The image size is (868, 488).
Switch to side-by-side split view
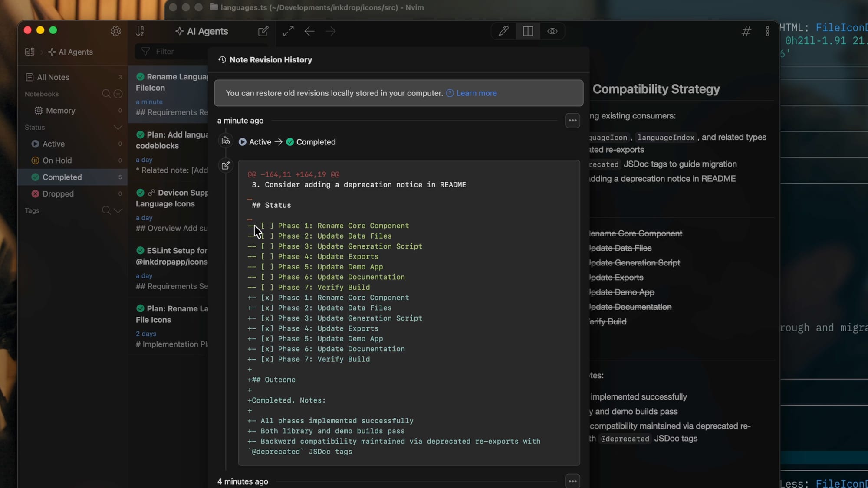[x=528, y=31]
